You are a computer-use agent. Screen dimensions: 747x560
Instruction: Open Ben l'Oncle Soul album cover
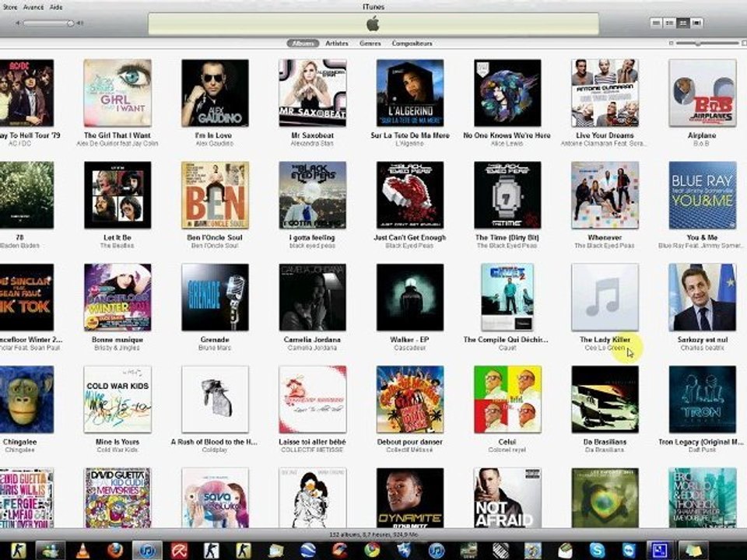[215, 194]
